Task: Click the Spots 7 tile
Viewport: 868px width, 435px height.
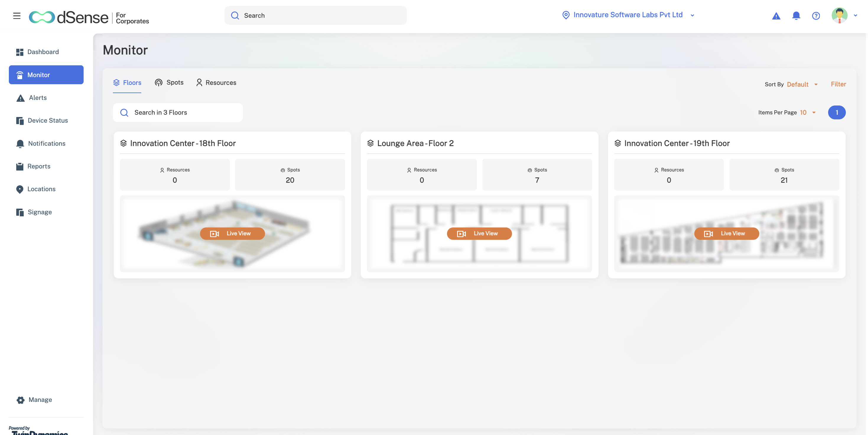Action: (537, 175)
